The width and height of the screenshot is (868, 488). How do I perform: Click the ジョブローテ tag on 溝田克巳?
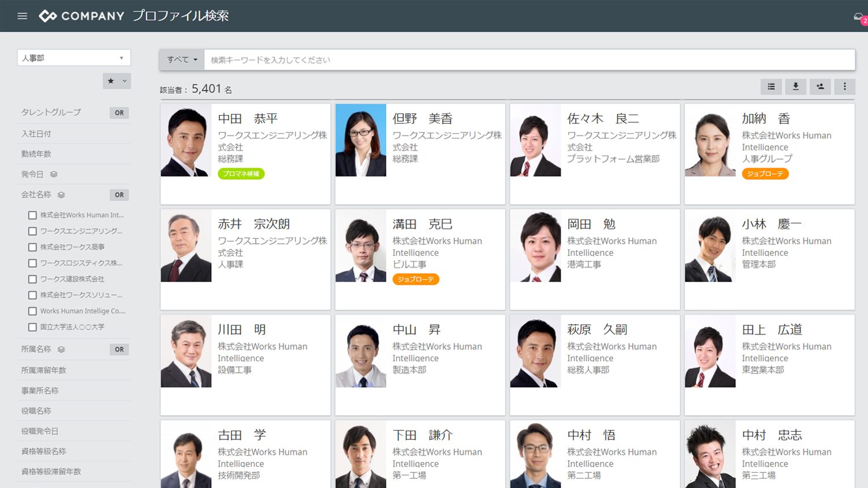[415, 278]
